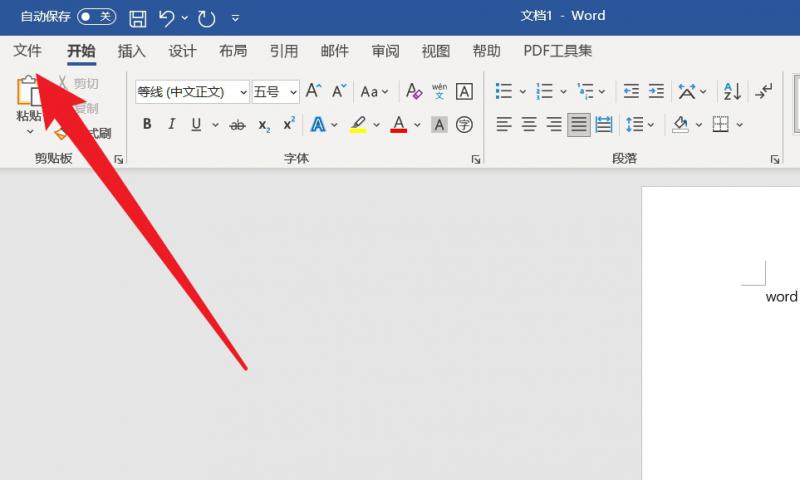Select the 布局 ribbon tab
Image resolution: width=800 pixels, height=480 pixels.
[x=233, y=51]
